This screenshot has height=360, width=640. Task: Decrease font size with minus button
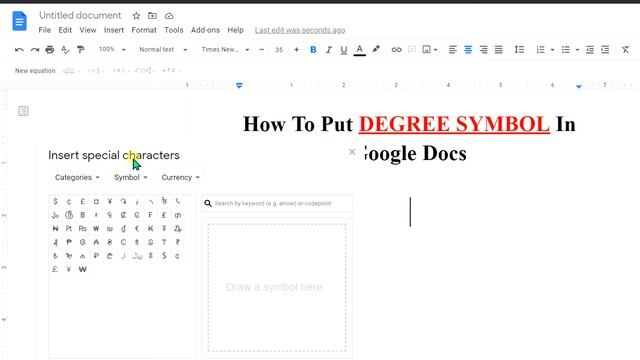262,50
